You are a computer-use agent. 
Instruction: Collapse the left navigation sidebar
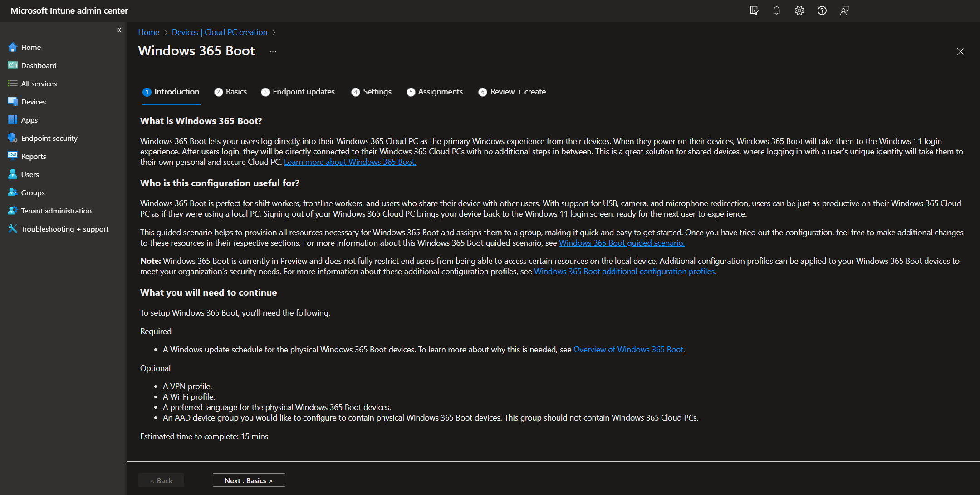[x=119, y=30]
